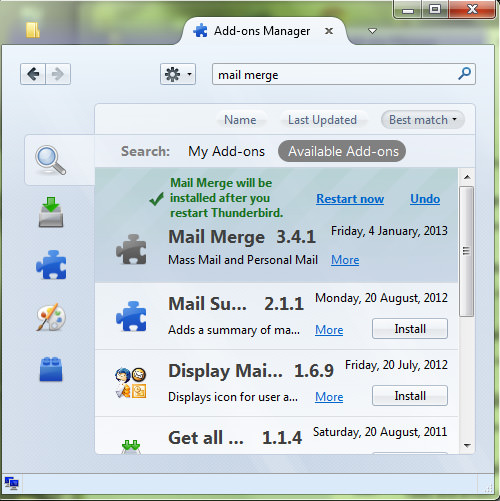500x501 pixels.
Task: Go forward with the right arrow button
Action: point(58,74)
